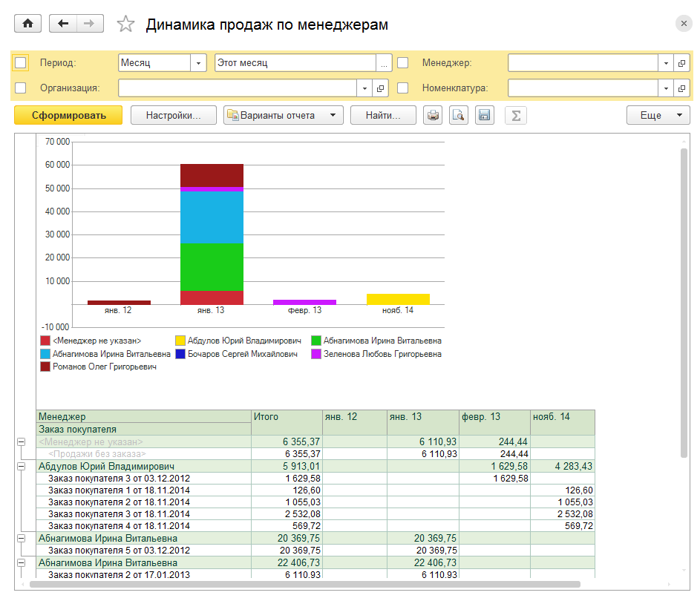700x601 pixels.
Task: Click the Настройки... button
Action: [174, 115]
